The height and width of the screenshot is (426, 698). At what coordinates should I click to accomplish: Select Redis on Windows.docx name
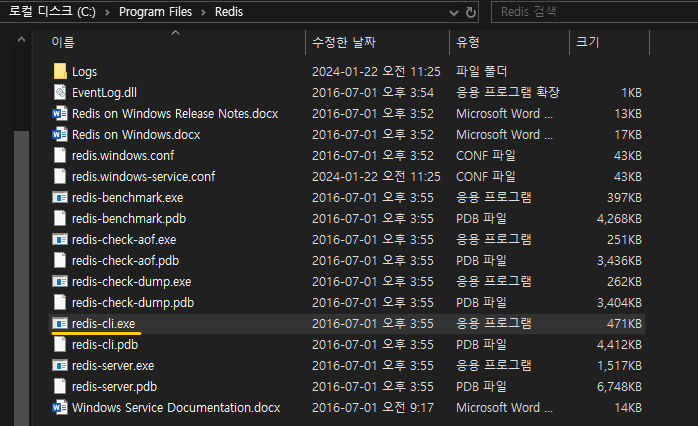coord(136,134)
